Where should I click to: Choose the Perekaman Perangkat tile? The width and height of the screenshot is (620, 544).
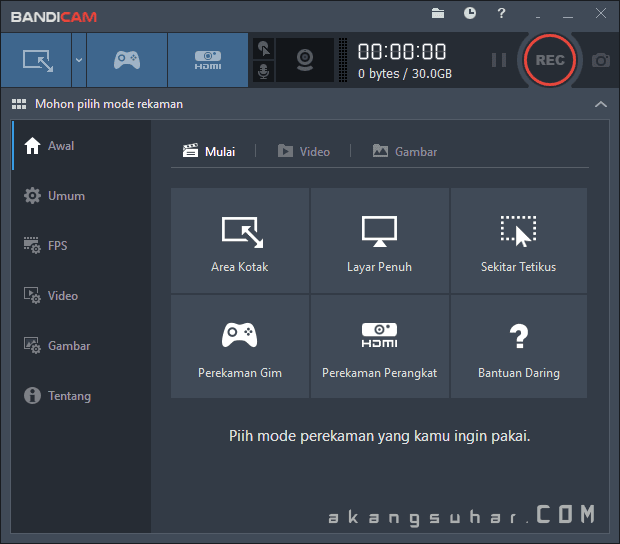click(380, 346)
